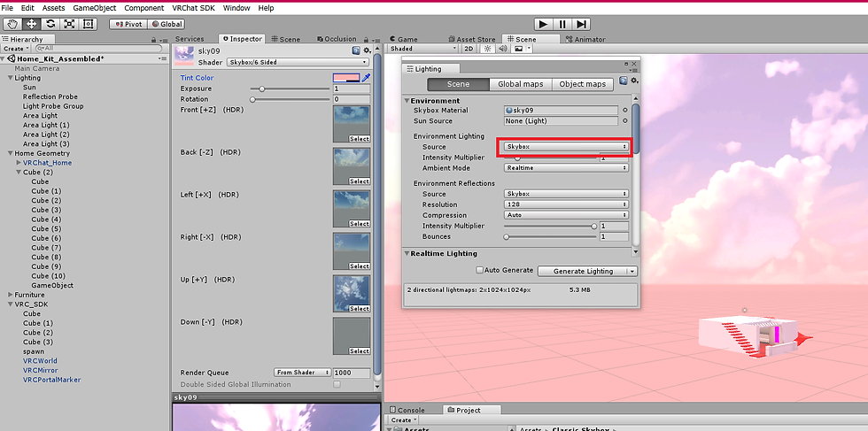This screenshot has width=868, height=431.
Task: Enable the Auto Generate checkbox
Action: click(x=479, y=271)
